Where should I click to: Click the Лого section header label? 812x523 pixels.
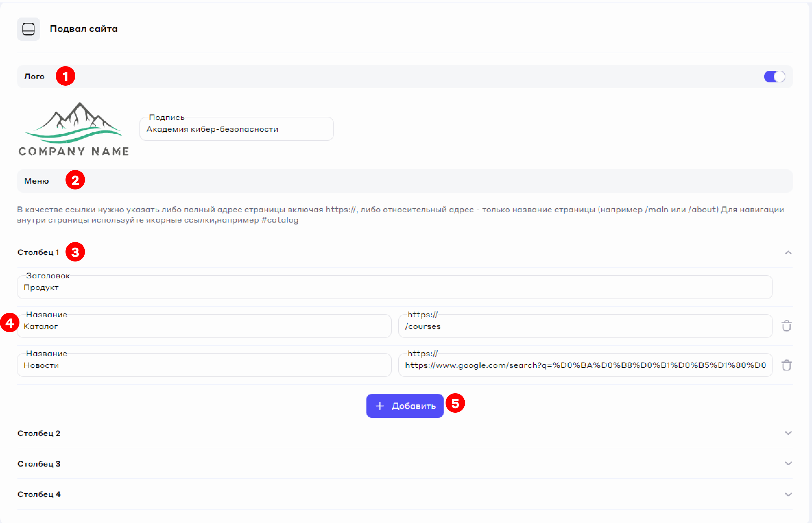coord(34,77)
